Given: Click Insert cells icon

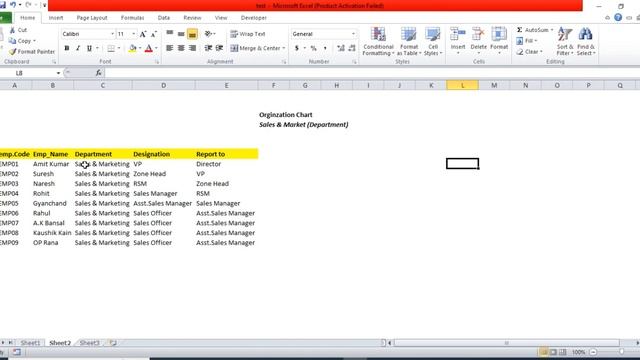Looking at the screenshot, I should (458, 34).
